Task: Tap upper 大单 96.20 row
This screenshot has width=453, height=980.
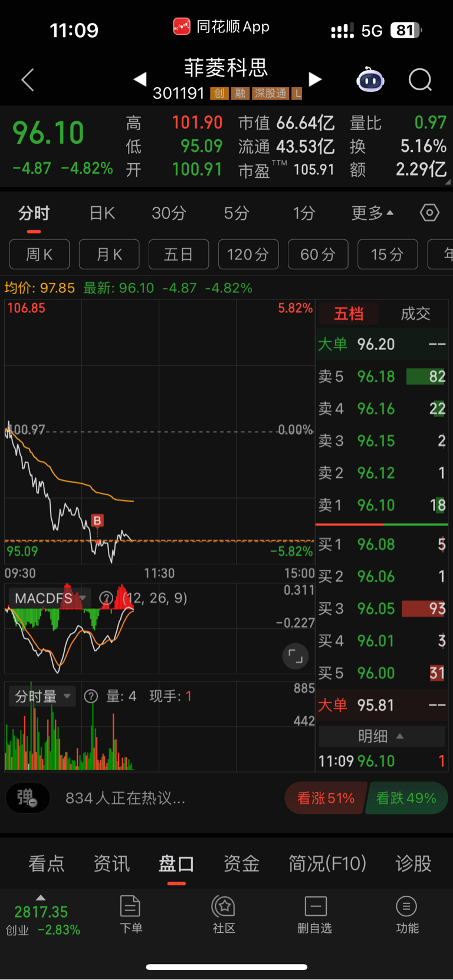Action: tap(382, 344)
